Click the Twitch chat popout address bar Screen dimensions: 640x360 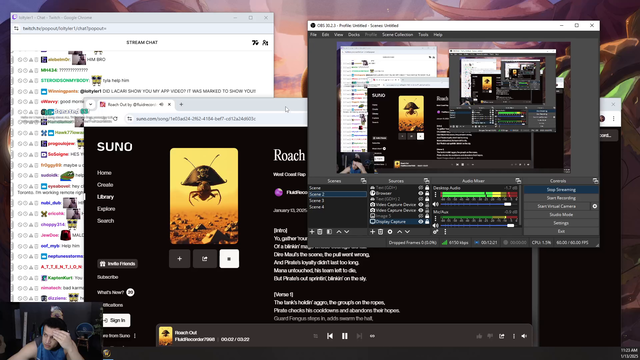click(64, 29)
